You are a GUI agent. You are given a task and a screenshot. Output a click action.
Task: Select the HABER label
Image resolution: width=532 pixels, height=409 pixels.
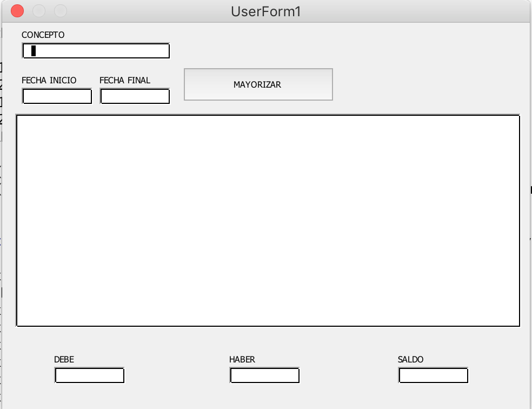[242, 359]
